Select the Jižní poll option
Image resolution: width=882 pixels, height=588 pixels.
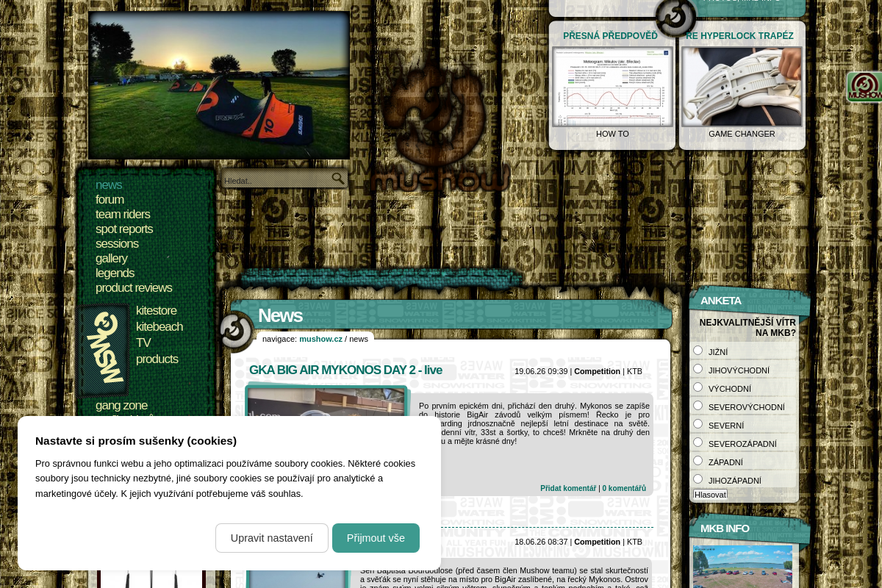point(698,351)
